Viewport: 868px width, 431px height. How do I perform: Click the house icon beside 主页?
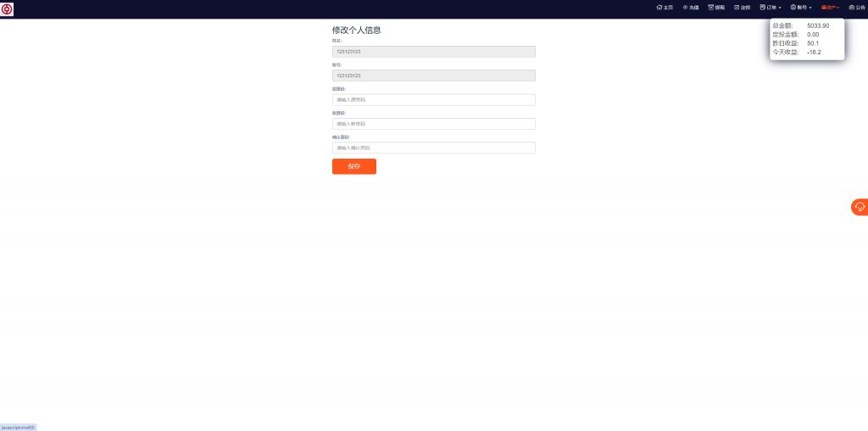coord(659,8)
